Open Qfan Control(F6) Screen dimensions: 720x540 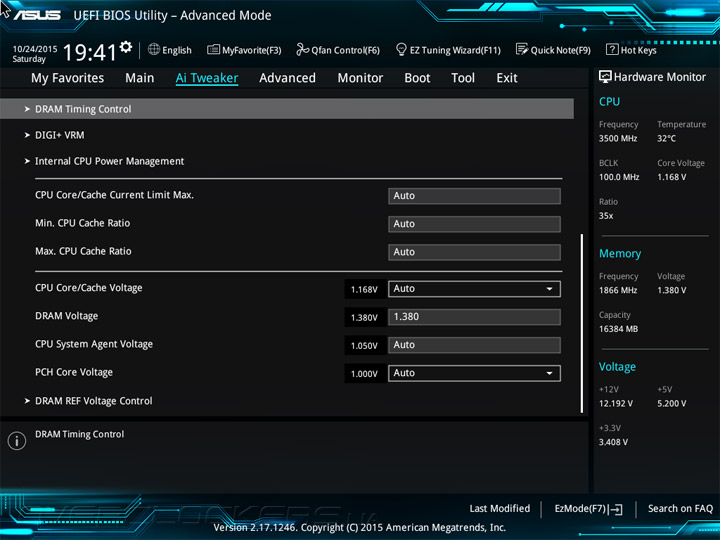pyautogui.click(x=338, y=50)
